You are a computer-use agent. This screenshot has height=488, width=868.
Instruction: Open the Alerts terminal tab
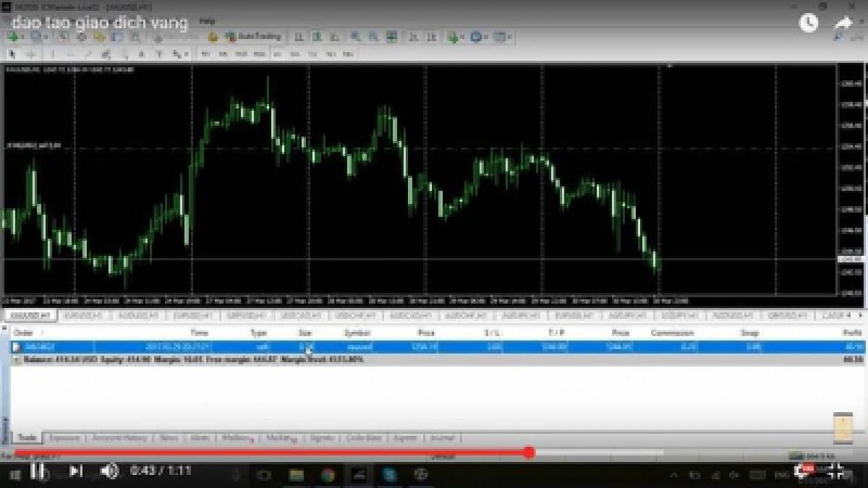pos(200,438)
